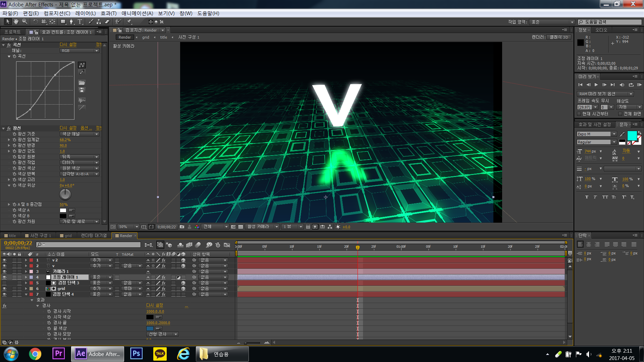Click the curves pencil draw tool

[82, 72]
